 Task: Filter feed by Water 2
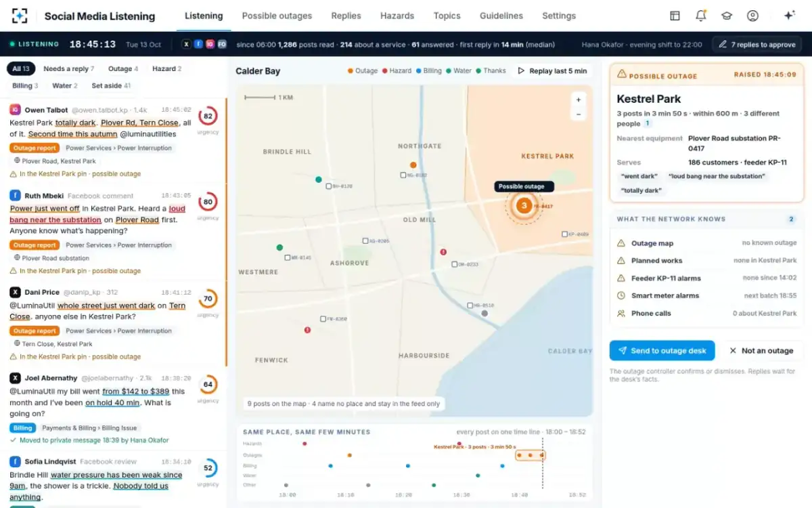pyautogui.click(x=65, y=86)
